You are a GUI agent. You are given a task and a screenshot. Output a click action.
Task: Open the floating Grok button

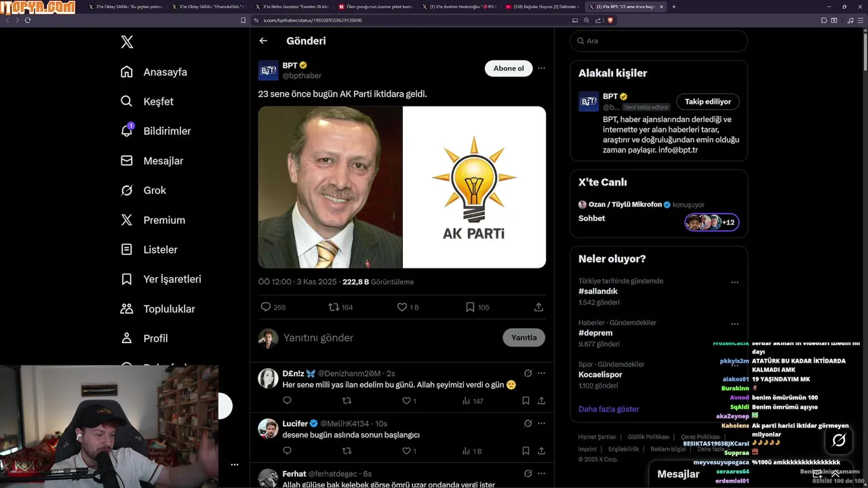pyautogui.click(x=839, y=441)
